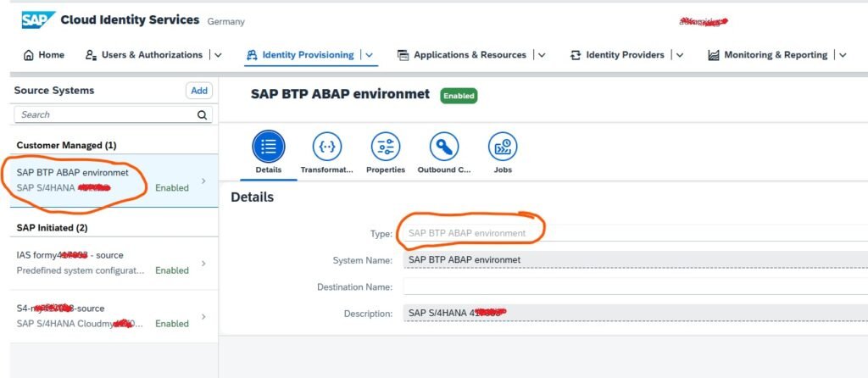
Task: Open the Jobs tab icon
Action: tap(503, 147)
